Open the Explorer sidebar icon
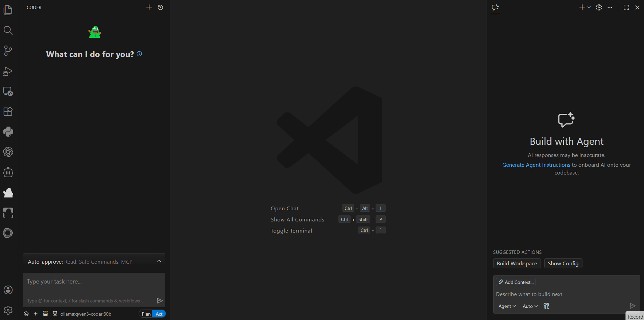The width and height of the screenshot is (644, 320). (x=8, y=10)
